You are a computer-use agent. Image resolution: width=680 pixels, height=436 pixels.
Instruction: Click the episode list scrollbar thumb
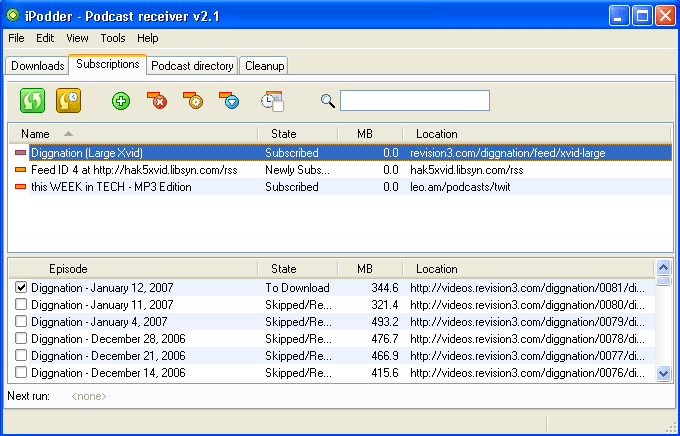(x=664, y=281)
